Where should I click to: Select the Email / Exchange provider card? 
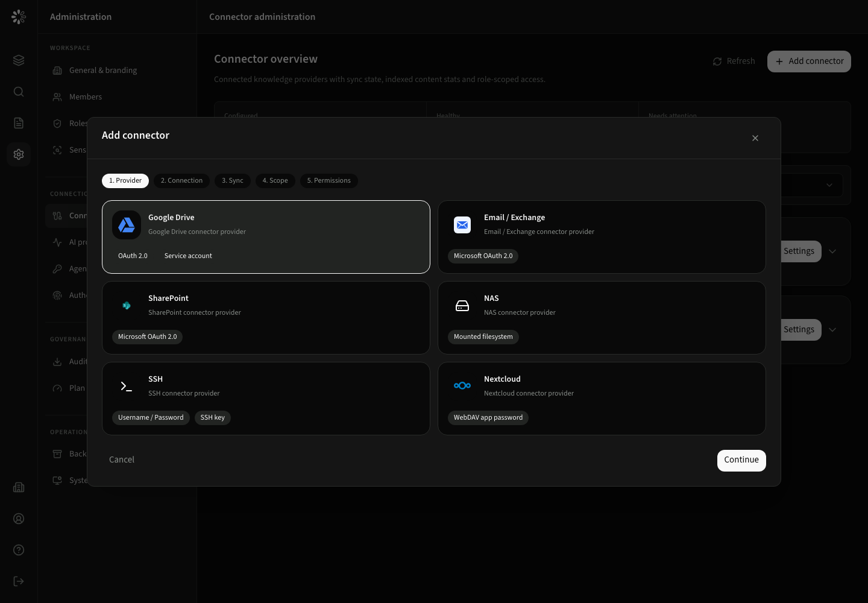602,237
